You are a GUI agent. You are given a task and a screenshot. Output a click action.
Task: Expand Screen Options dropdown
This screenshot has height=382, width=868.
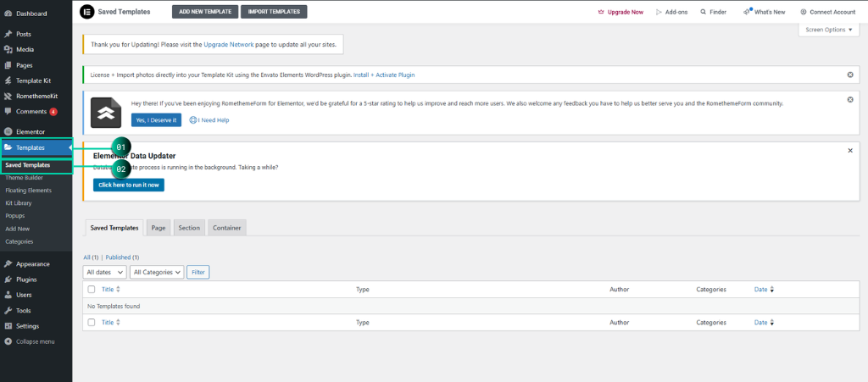[x=829, y=30]
